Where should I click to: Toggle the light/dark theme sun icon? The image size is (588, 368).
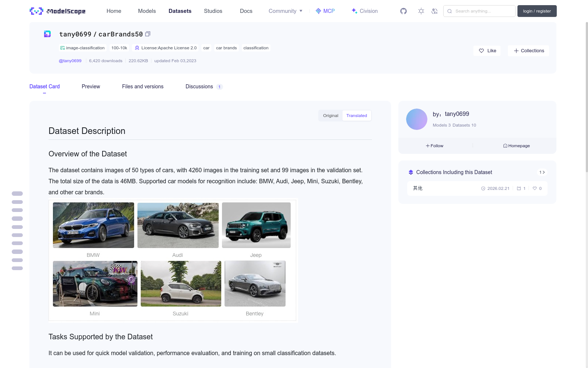click(x=421, y=11)
